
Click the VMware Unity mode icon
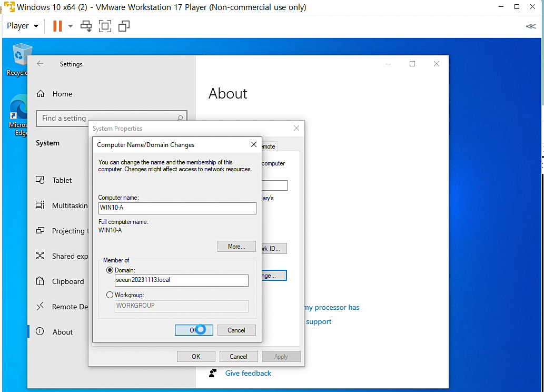[124, 26]
